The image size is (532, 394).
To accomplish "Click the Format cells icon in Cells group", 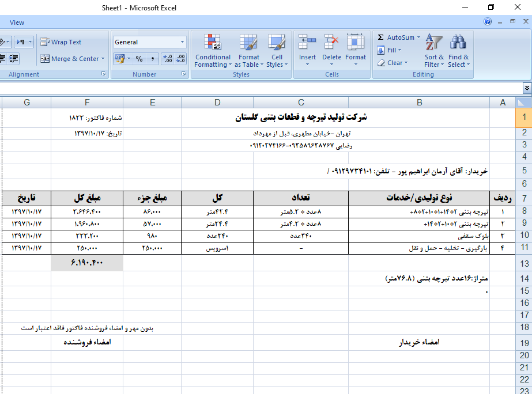I will pos(356,43).
